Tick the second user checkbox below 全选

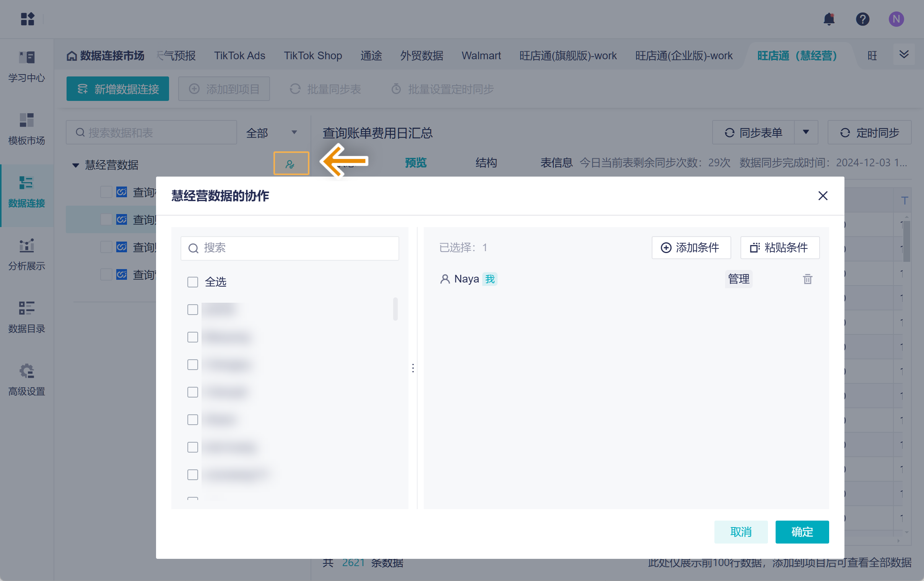click(x=193, y=337)
